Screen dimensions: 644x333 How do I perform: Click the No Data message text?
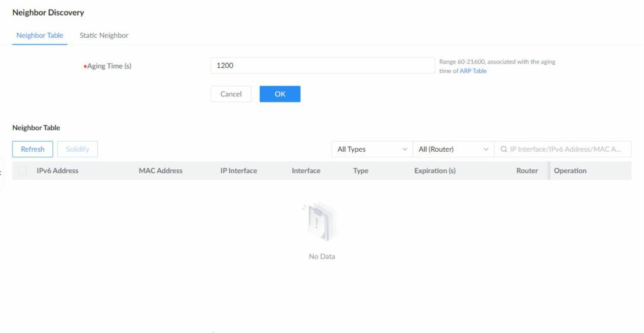(x=322, y=257)
